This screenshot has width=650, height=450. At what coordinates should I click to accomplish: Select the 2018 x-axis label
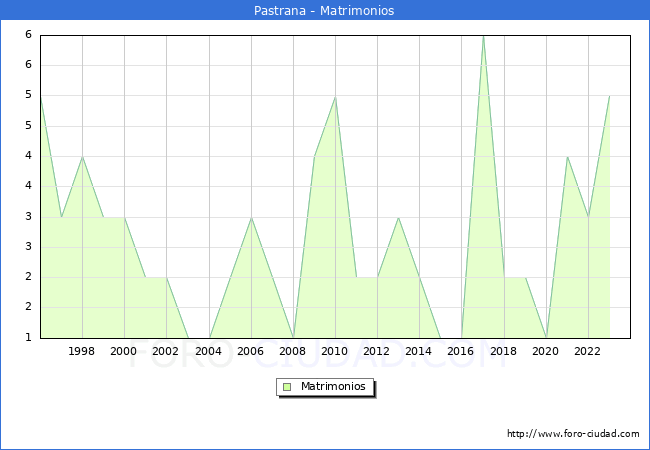[504, 351]
